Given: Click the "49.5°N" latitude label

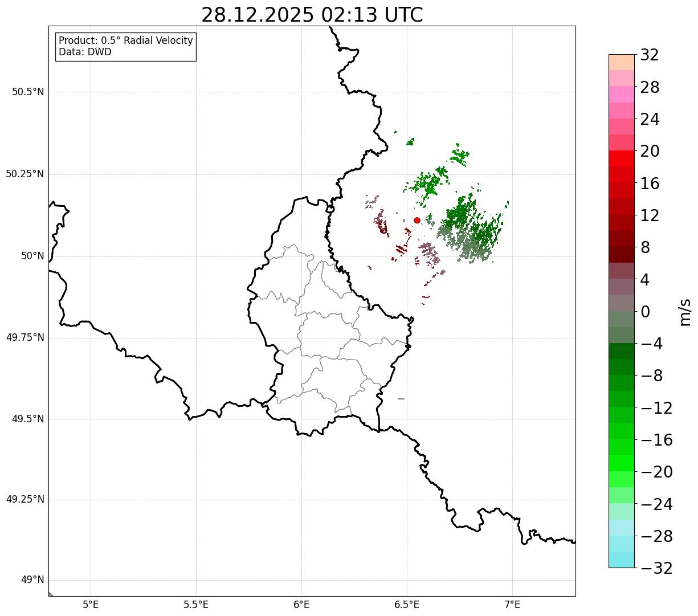Looking at the screenshot, I should pos(28,419).
